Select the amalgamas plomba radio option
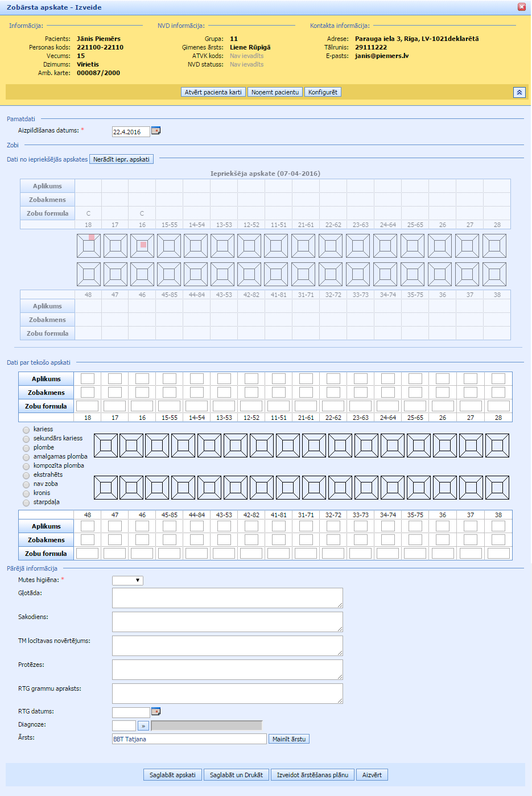 [26, 457]
